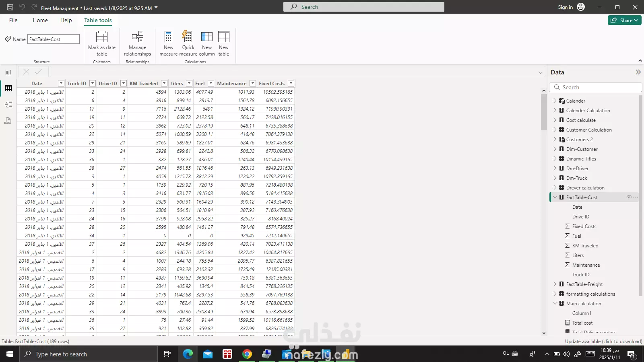Click Sign in

(x=565, y=7)
